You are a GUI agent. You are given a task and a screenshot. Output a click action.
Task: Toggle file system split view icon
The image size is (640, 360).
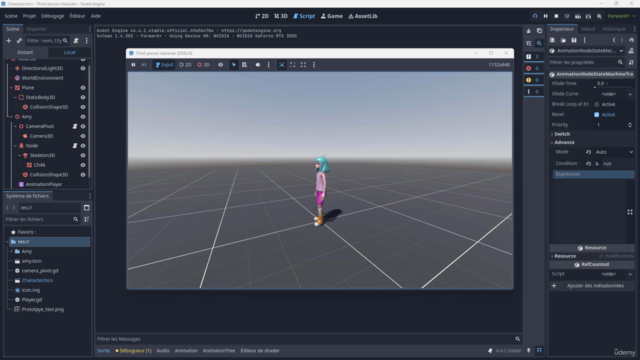[87, 208]
